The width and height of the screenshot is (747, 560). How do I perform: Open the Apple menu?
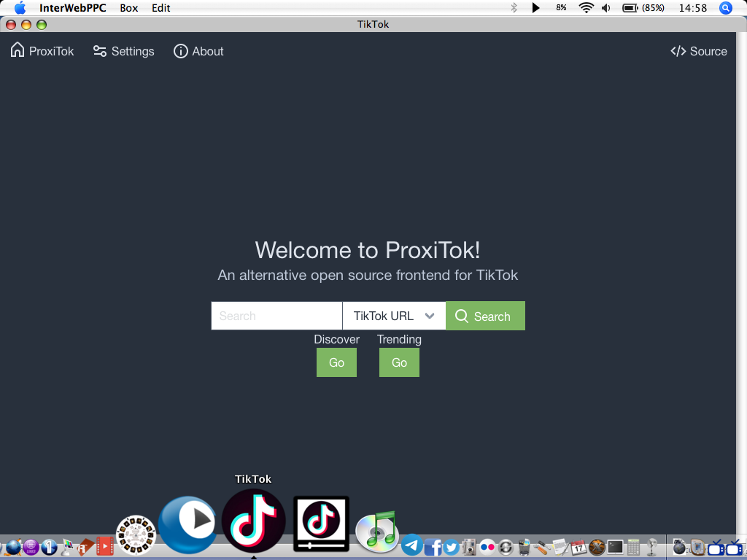point(20,7)
